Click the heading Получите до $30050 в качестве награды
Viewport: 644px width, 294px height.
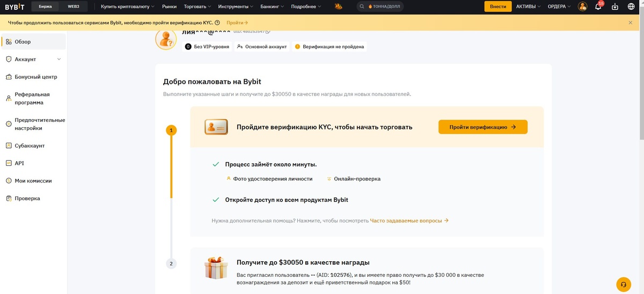(303, 262)
